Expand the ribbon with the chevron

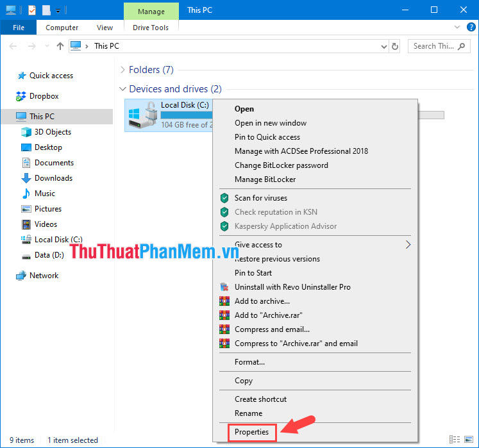pyautogui.click(x=457, y=27)
